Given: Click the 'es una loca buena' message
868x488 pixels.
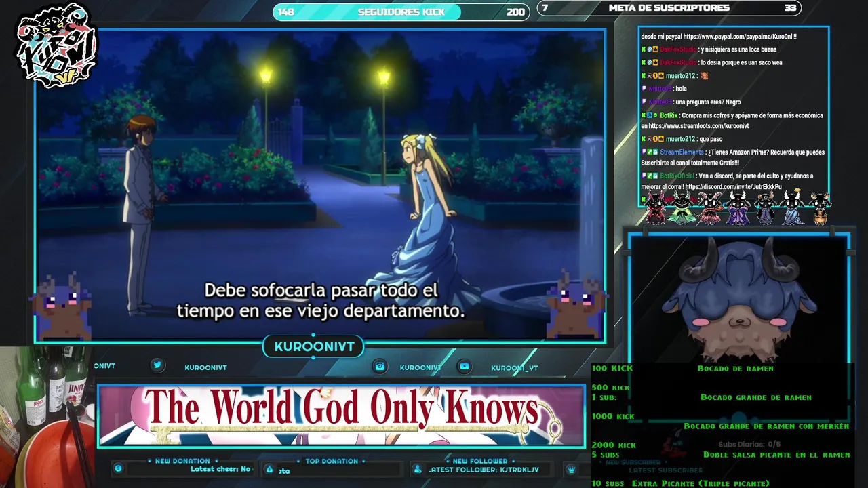Looking at the screenshot, I should 739,49.
